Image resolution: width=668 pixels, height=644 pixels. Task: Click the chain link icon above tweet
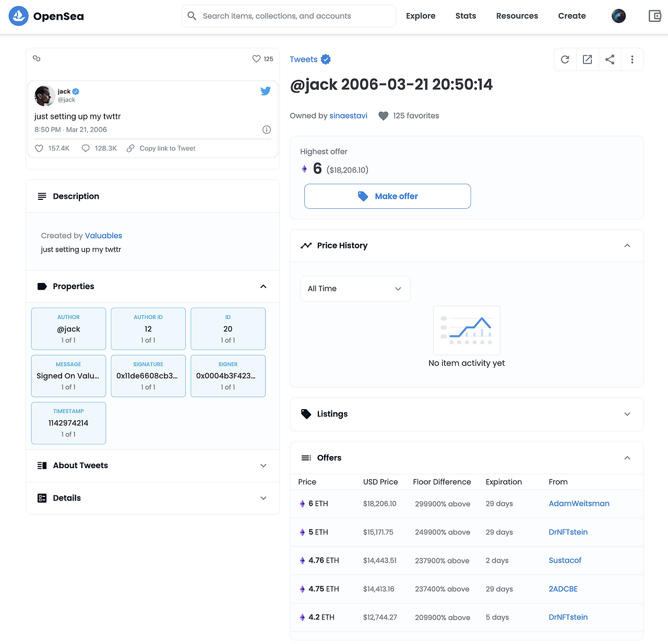(37, 58)
